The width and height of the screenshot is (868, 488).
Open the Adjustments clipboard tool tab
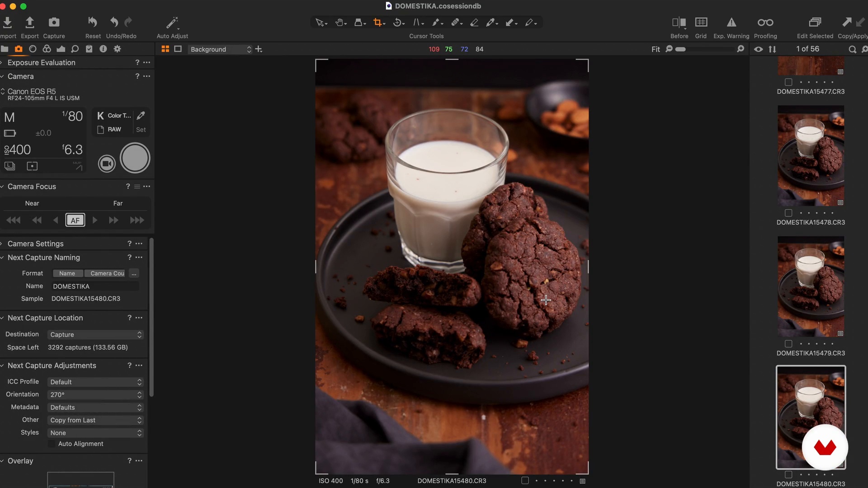click(x=89, y=49)
